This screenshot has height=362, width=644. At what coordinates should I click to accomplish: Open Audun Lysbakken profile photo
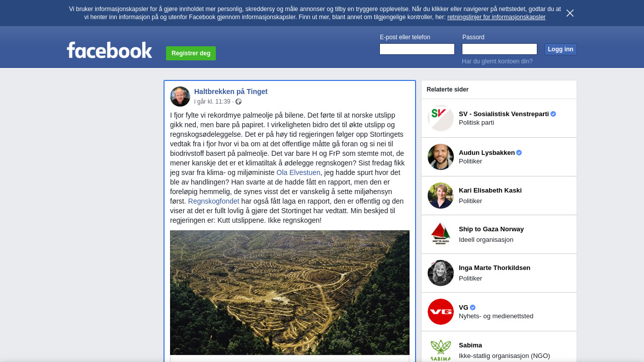coord(441,157)
